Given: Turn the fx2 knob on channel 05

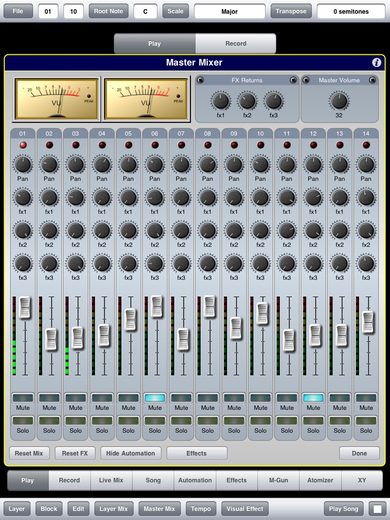Looking at the screenshot, I should click(128, 230).
